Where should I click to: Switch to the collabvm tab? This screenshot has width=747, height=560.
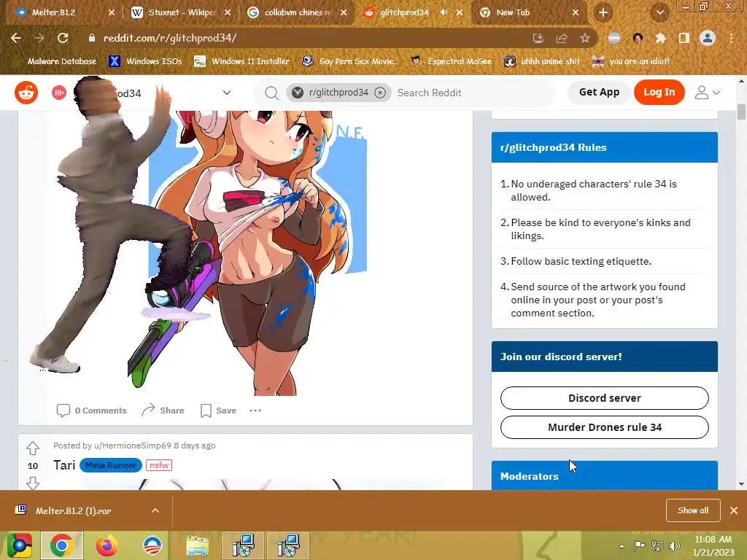pos(297,13)
